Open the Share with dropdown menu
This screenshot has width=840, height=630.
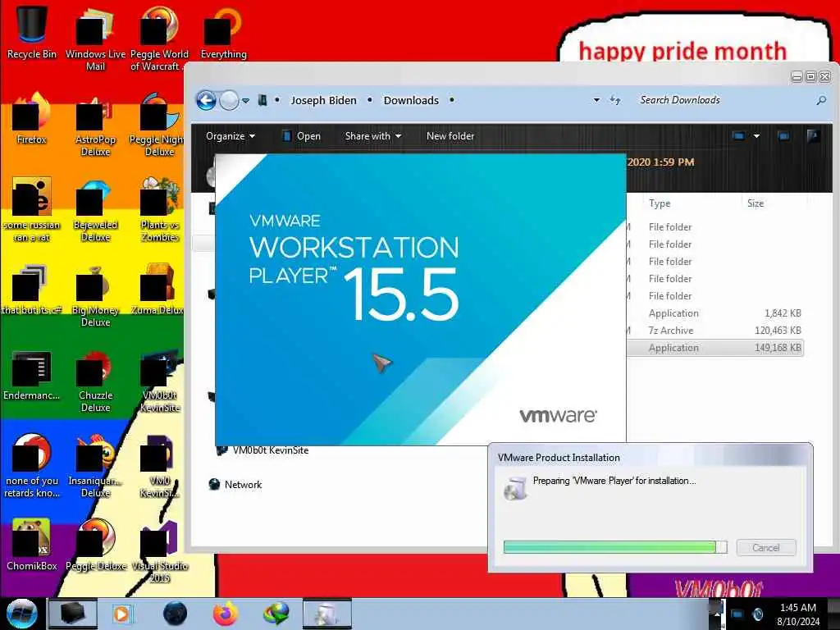coord(373,136)
